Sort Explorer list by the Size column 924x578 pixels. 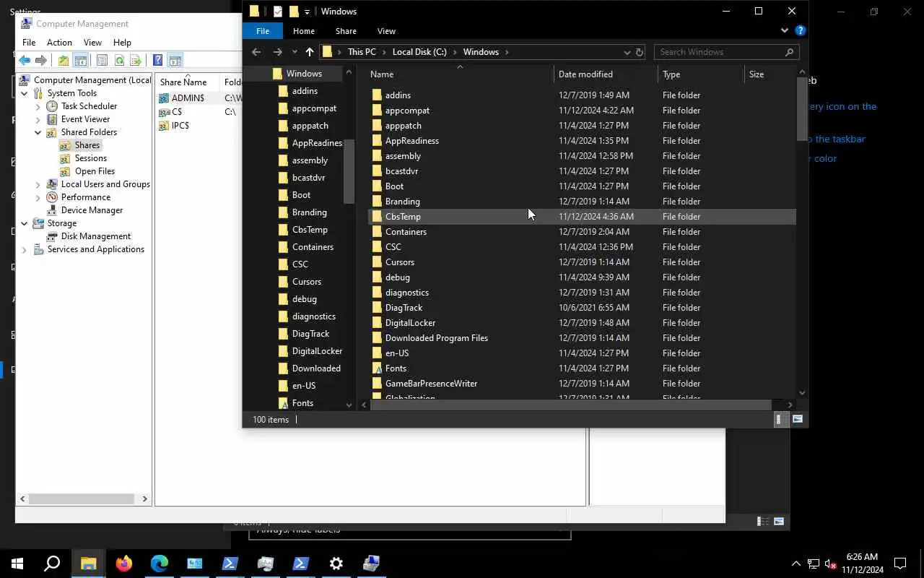(x=770, y=74)
